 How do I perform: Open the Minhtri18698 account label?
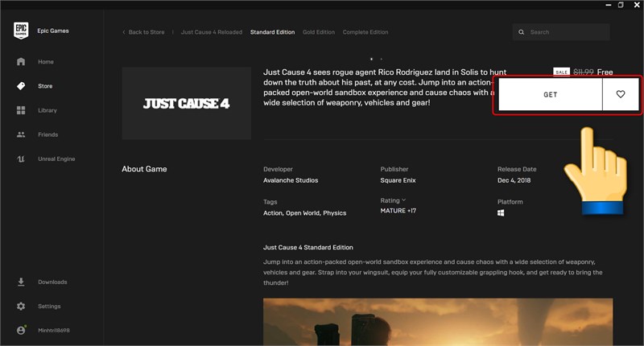(x=54, y=331)
